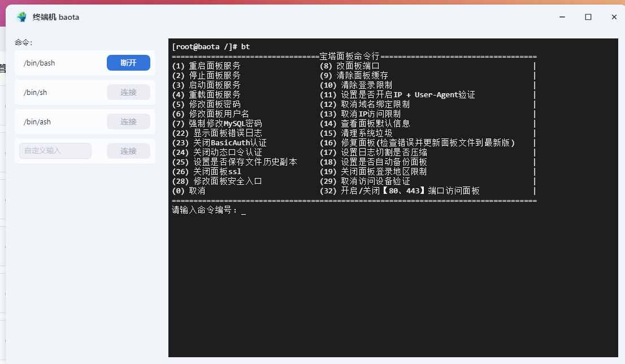Click option (25) 设置是否保存文件历史副本
This screenshot has width=625, height=364.
235,162
